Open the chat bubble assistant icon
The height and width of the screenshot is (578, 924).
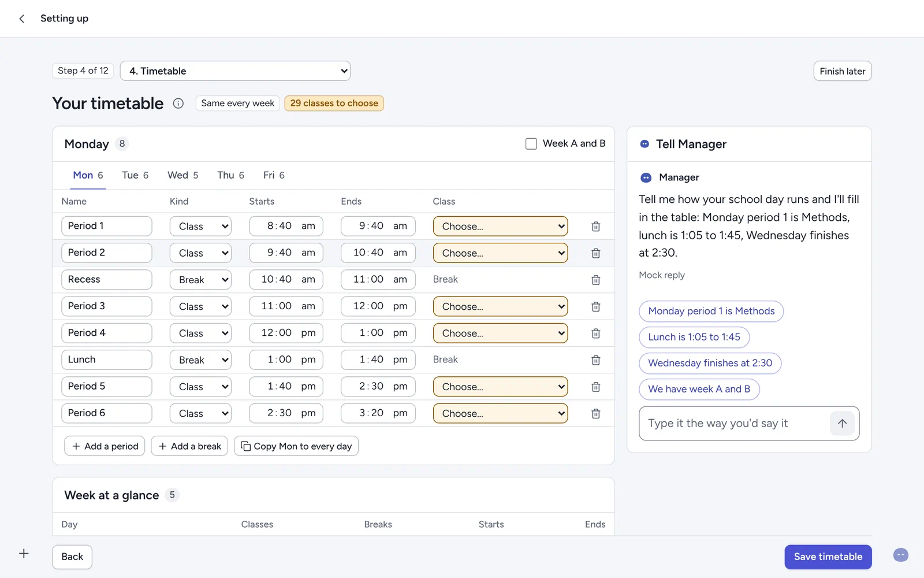[901, 555]
